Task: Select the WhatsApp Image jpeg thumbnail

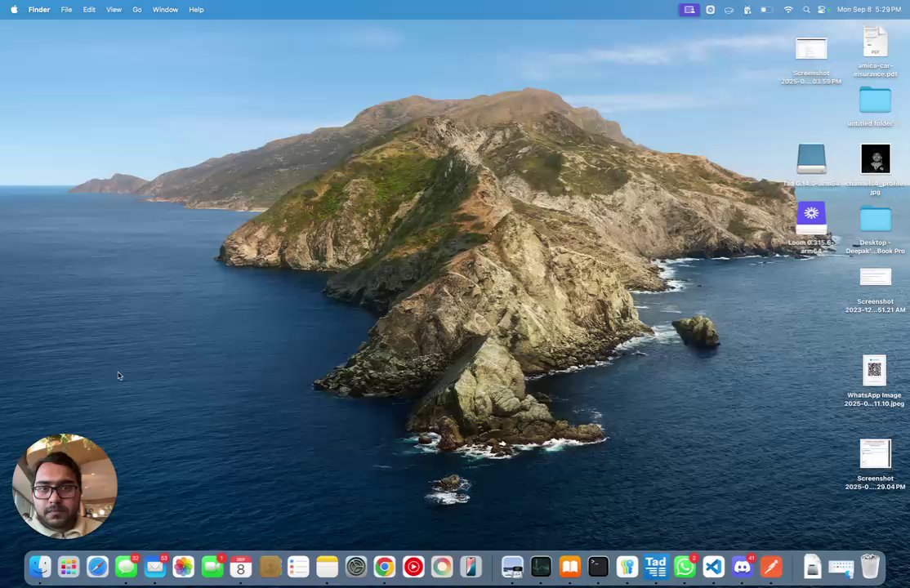Action: [x=874, y=371]
